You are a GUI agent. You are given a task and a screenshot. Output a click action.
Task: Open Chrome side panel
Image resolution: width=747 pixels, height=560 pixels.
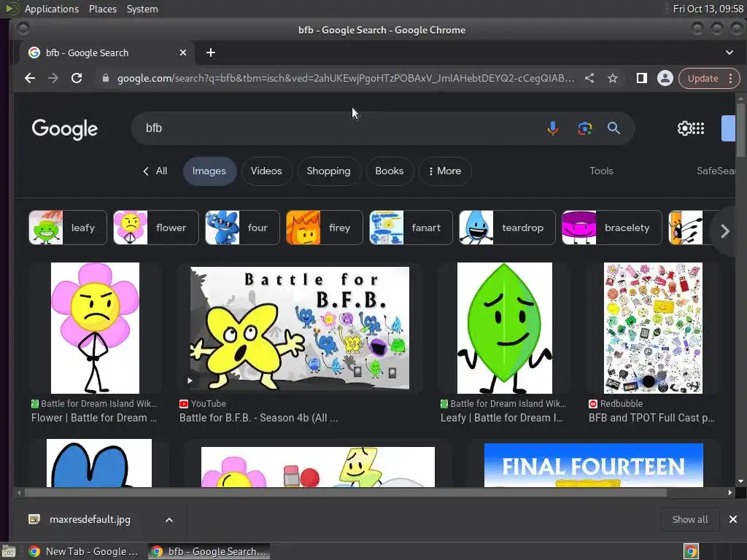click(x=642, y=78)
